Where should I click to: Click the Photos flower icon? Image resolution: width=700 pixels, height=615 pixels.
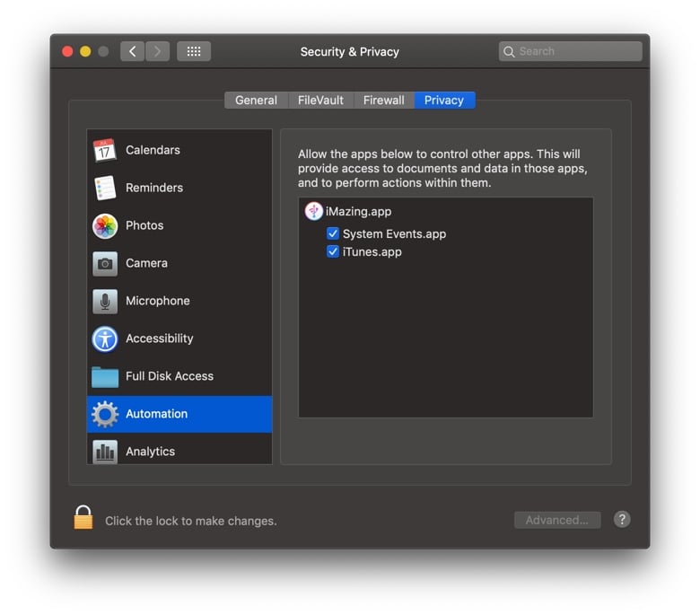click(x=105, y=225)
